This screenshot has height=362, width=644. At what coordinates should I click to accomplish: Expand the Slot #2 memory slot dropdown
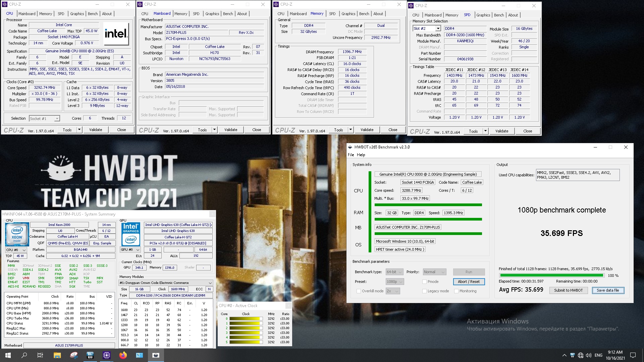438,29
